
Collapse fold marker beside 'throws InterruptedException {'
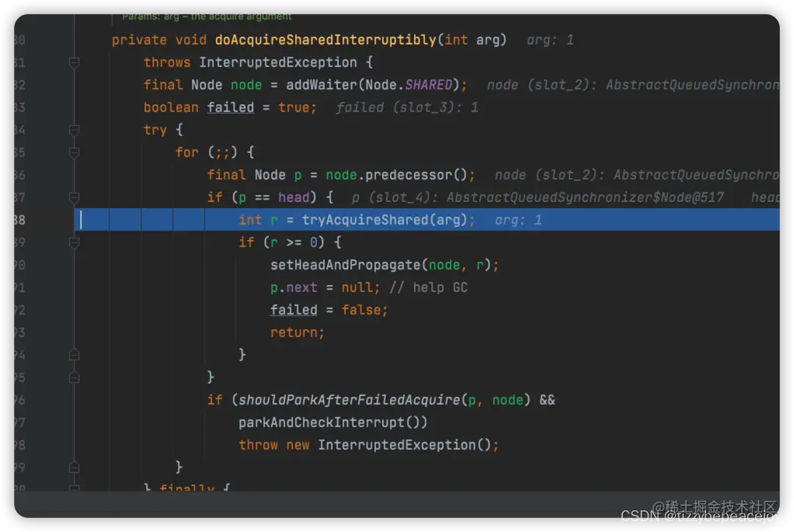pos(74,63)
